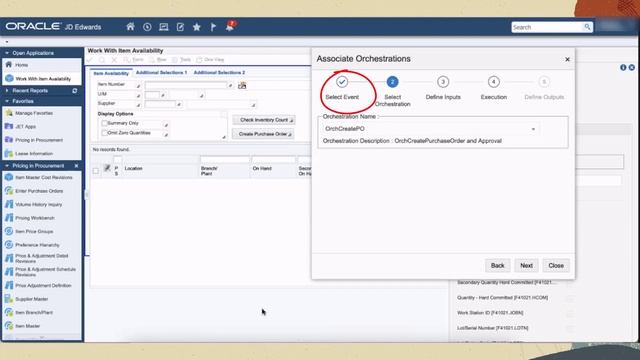Open Manage Favorites
Image resolution: width=640 pixels, height=360 pixels.
tap(34, 113)
